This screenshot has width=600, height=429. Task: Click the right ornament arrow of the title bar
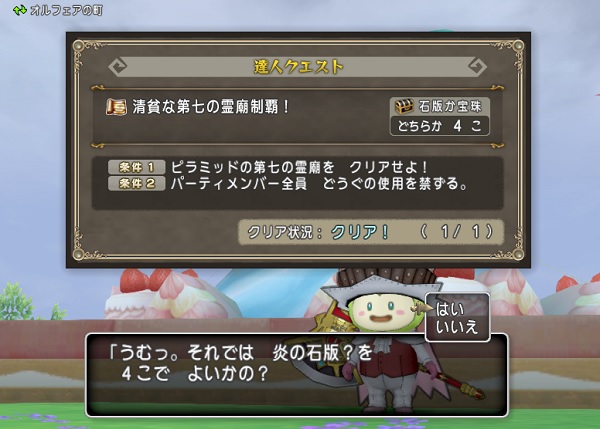click(x=478, y=67)
